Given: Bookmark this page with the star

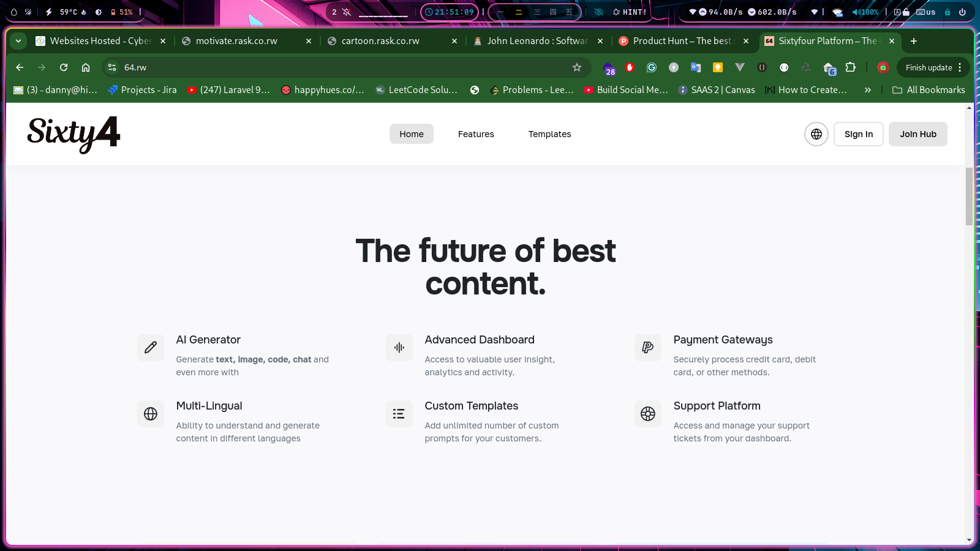Looking at the screenshot, I should 577,67.
